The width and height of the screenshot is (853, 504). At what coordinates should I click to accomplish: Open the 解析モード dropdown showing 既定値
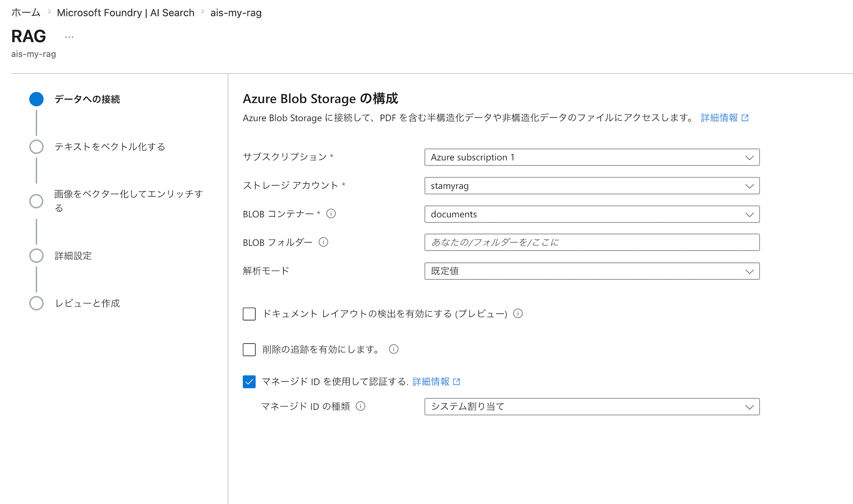click(592, 271)
